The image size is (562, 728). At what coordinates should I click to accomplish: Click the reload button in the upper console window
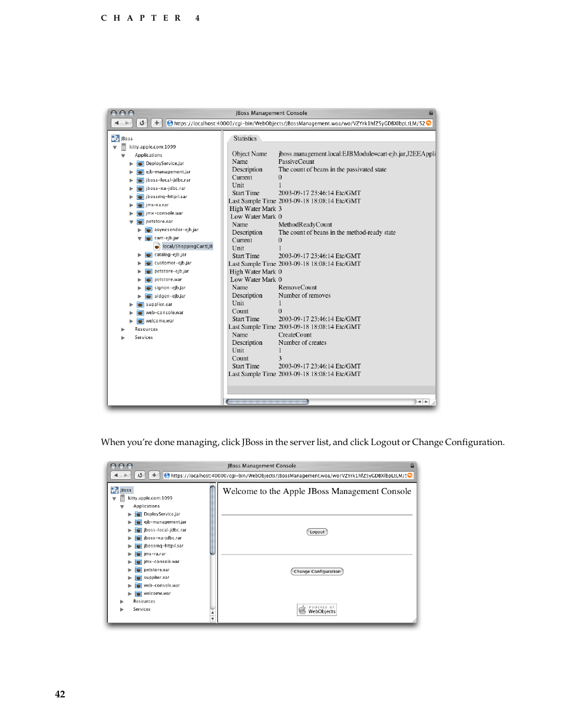point(142,123)
